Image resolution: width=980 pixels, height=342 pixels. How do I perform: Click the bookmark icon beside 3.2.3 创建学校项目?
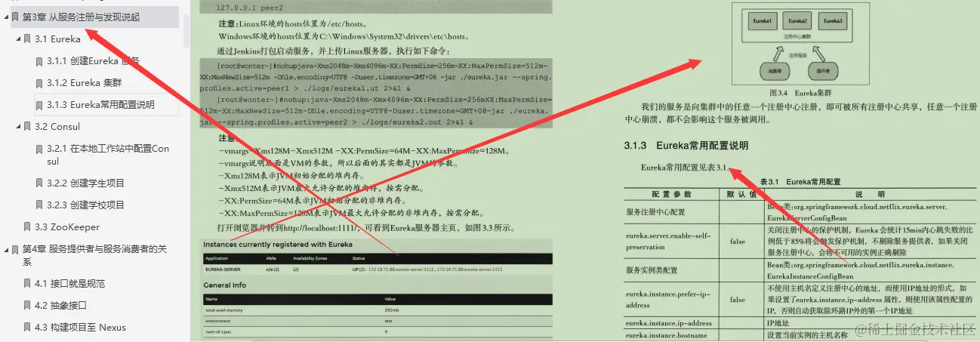tap(39, 205)
